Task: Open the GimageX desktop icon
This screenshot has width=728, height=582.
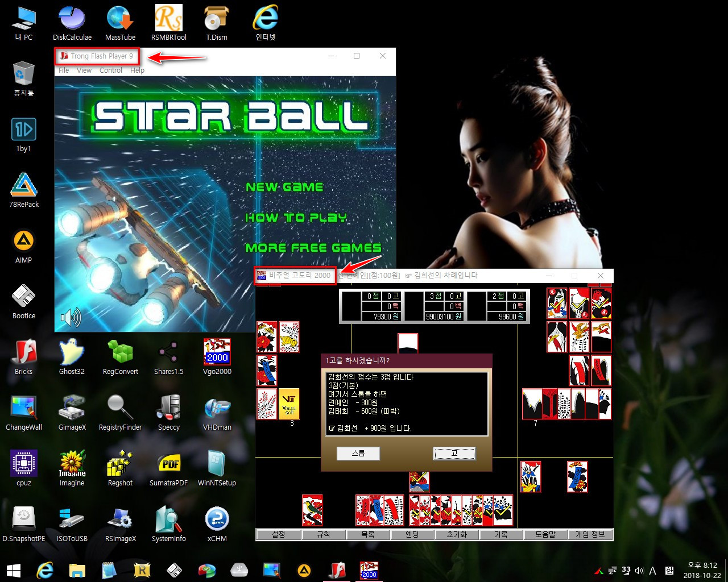Action: (72, 413)
